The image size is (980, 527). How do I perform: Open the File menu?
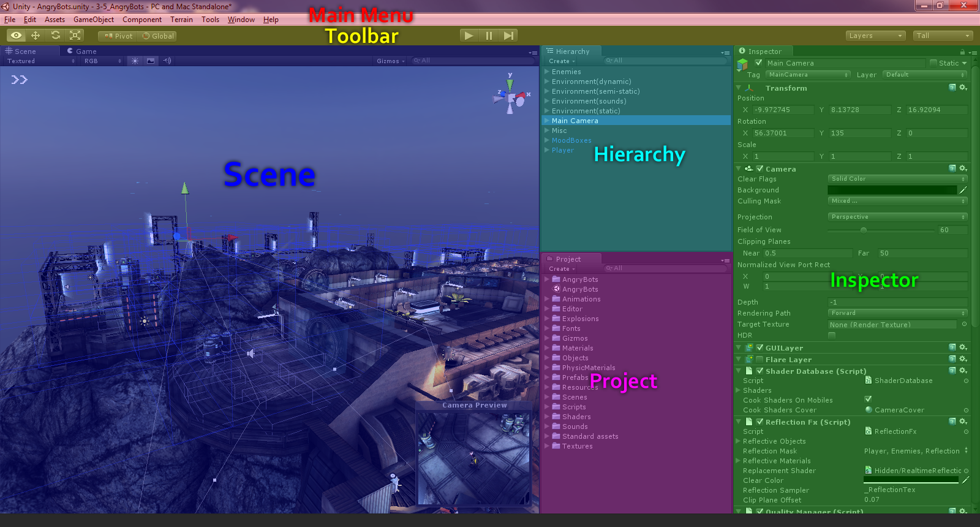coord(10,20)
